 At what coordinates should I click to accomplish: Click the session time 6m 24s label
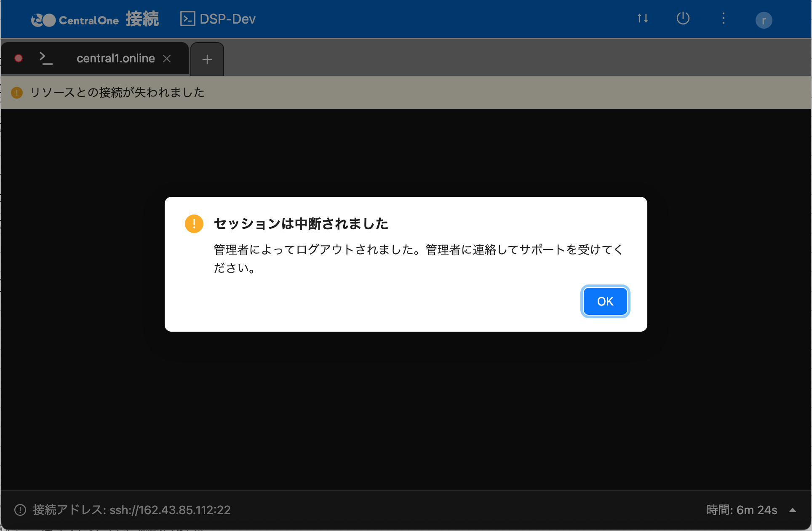point(741,510)
